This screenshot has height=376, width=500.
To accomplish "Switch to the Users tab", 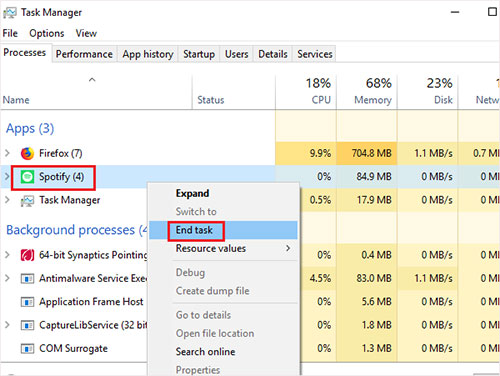I will [236, 54].
